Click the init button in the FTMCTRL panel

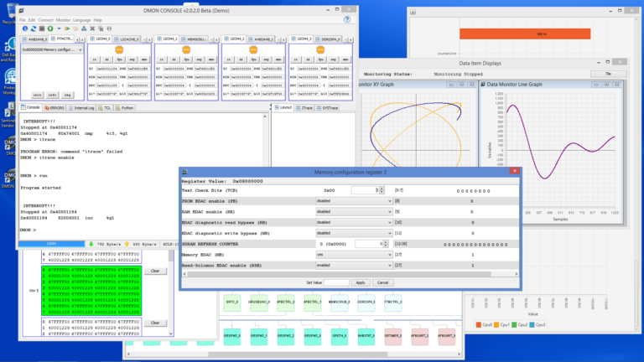[37, 95]
